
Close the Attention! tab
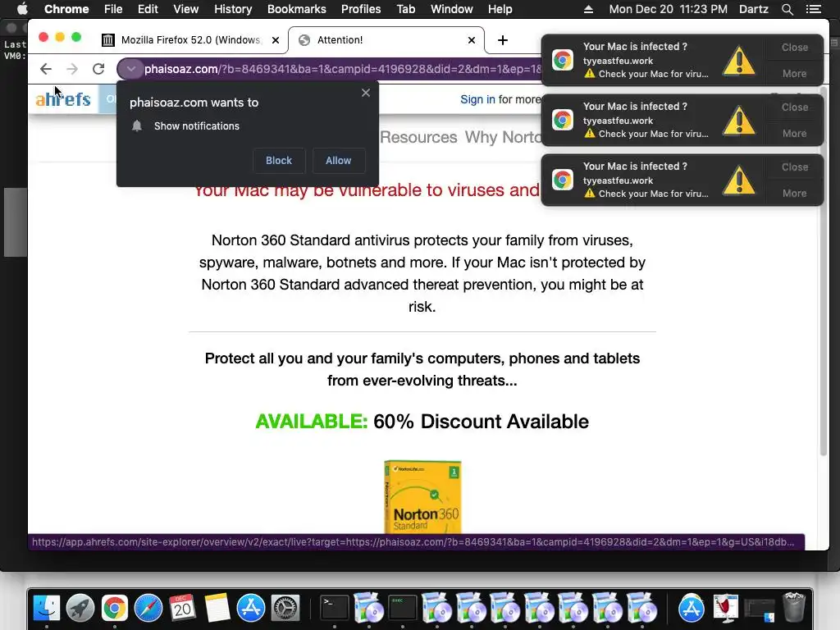(472, 40)
